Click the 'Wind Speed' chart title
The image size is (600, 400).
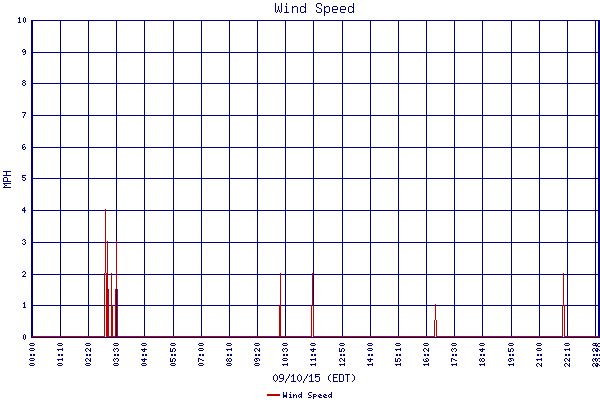click(315, 8)
